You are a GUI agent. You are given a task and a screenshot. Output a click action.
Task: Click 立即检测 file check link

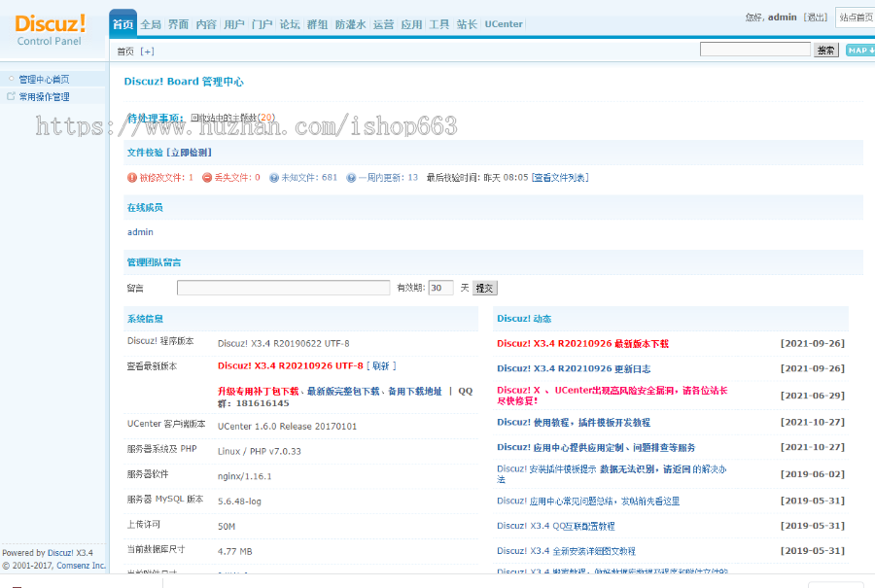192,153
